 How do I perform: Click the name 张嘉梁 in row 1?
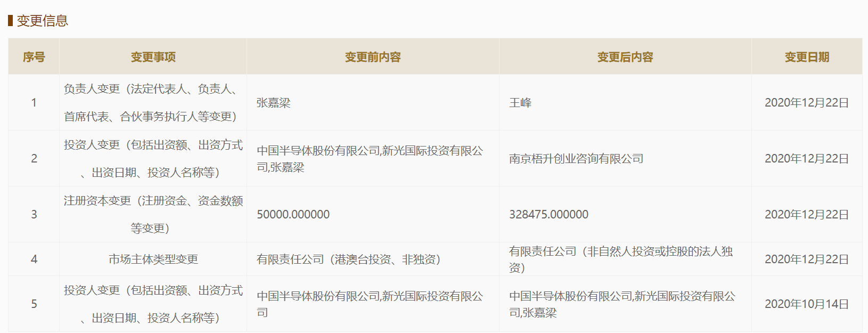pos(274,103)
